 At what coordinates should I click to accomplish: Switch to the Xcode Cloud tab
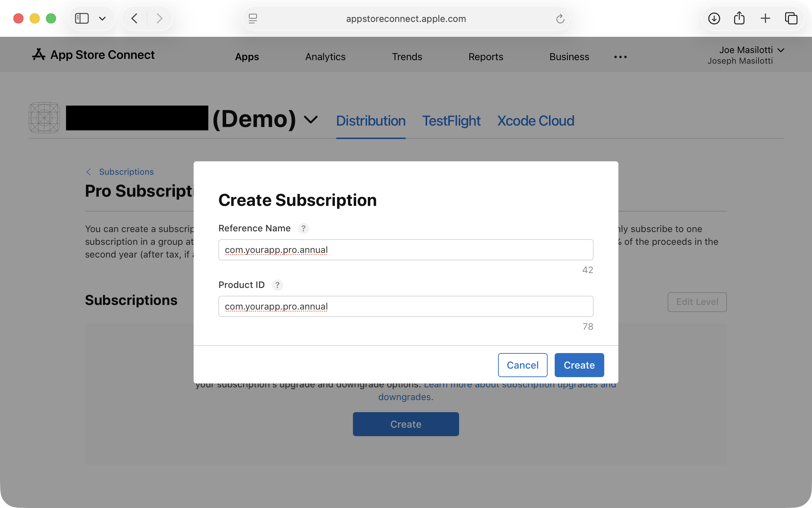tap(536, 121)
